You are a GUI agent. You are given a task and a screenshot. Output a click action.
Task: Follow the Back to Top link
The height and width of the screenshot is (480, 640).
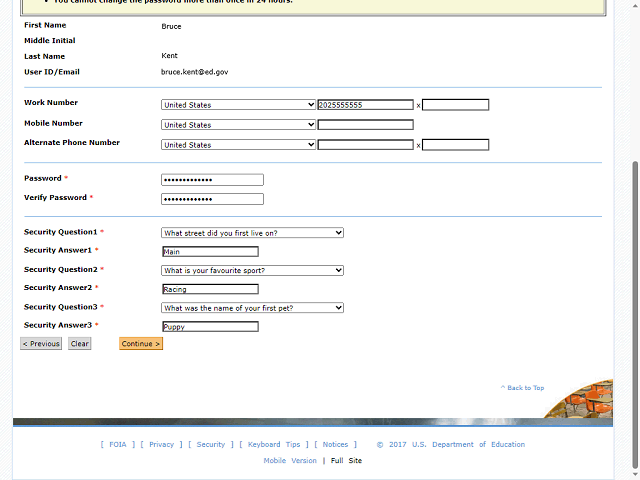click(x=522, y=388)
